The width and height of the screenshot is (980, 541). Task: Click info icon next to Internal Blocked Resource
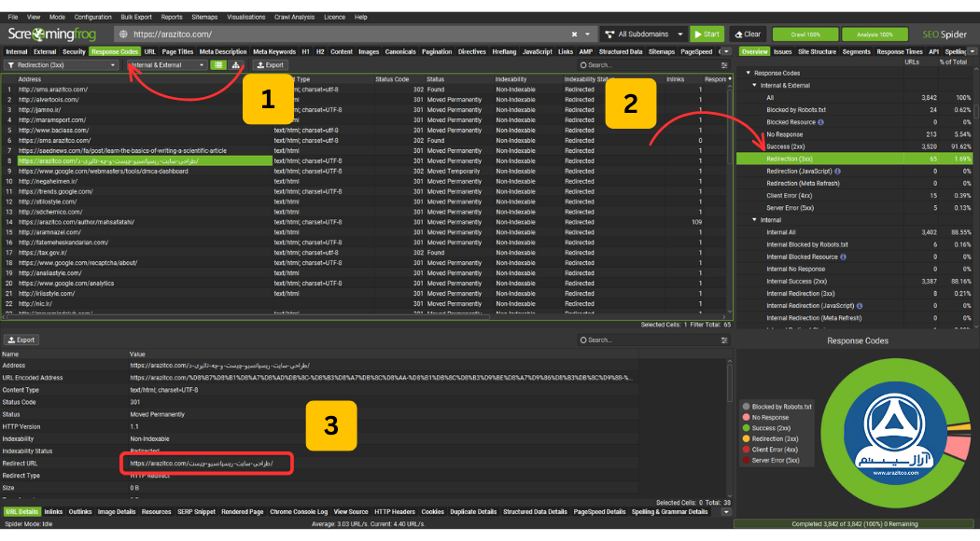click(x=843, y=257)
